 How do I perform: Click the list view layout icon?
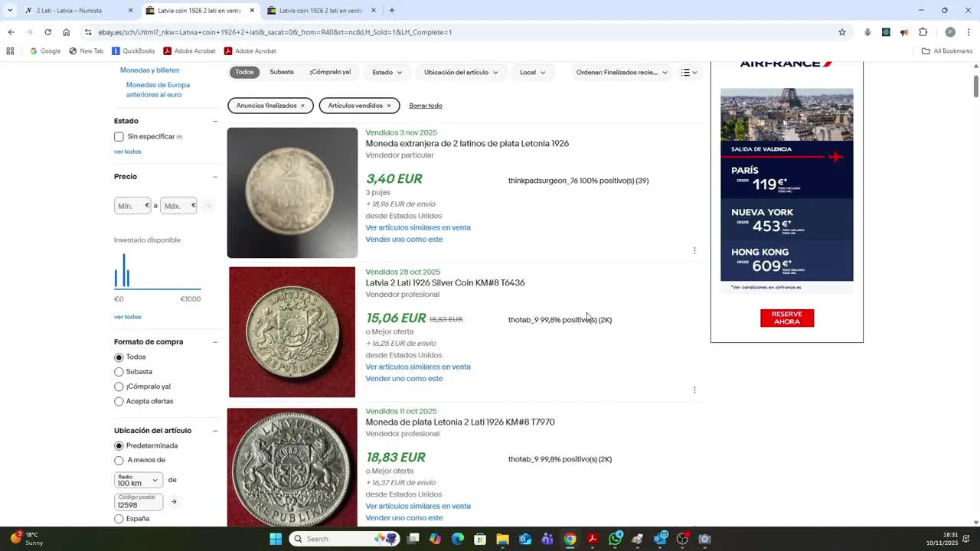click(x=689, y=73)
